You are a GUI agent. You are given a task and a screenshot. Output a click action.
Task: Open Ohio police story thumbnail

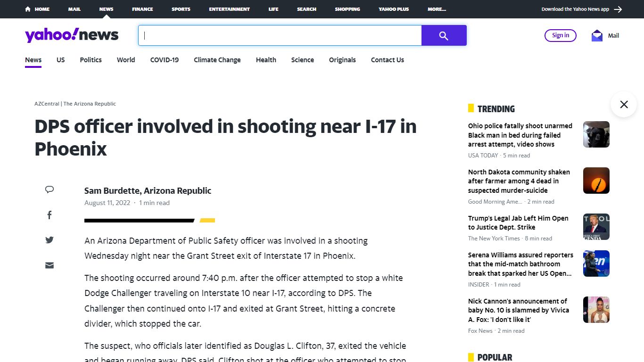point(596,134)
